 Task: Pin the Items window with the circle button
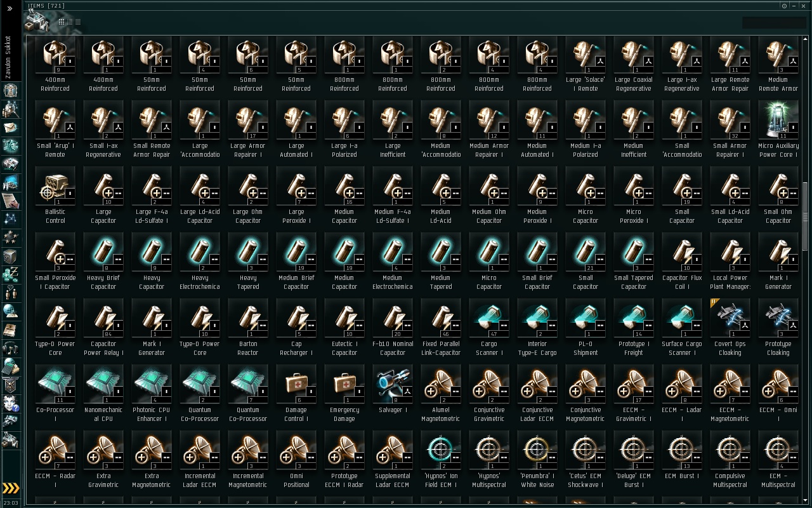click(x=785, y=6)
